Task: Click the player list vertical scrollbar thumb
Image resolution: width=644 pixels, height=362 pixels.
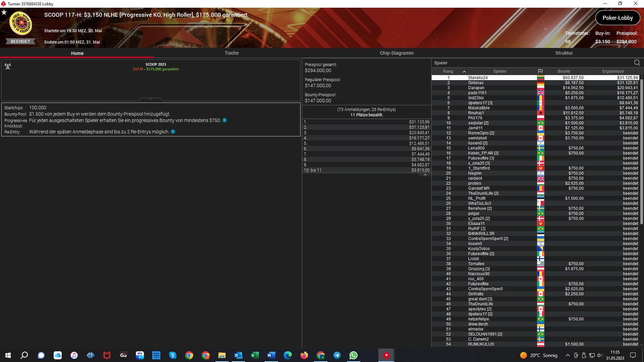Action: pos(642,151)
